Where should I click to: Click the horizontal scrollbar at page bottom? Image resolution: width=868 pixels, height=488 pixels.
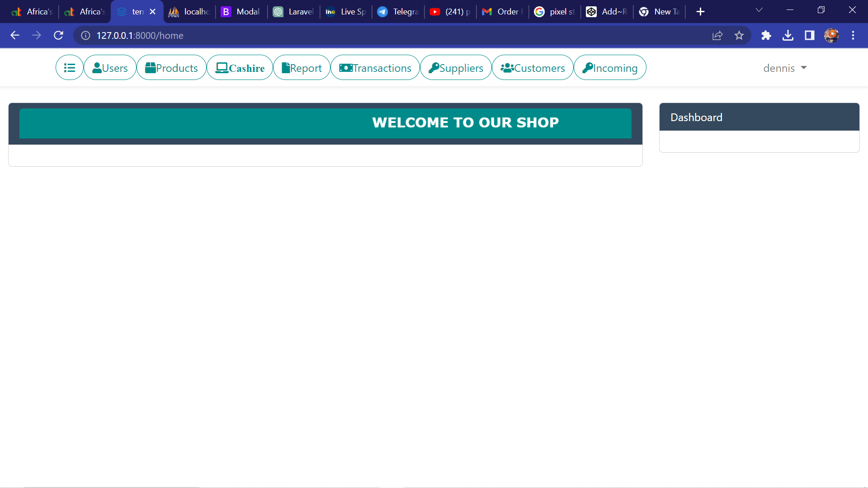112,487
